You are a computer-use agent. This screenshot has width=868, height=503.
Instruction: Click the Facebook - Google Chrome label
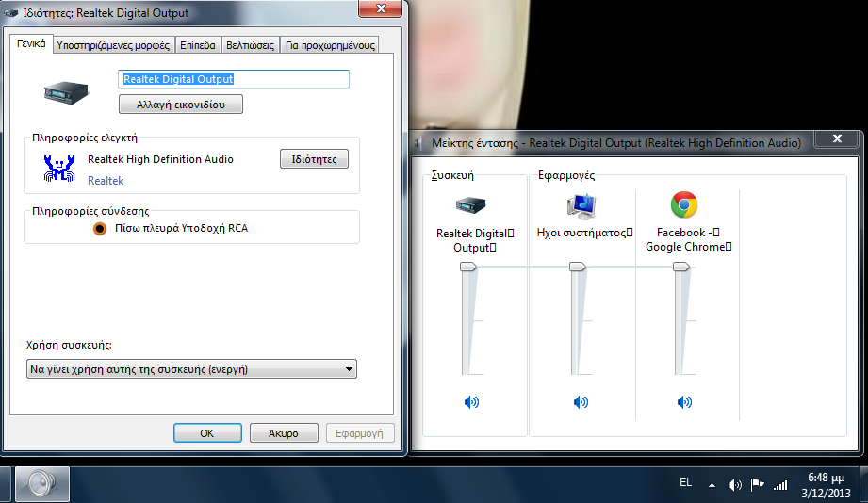689,239
